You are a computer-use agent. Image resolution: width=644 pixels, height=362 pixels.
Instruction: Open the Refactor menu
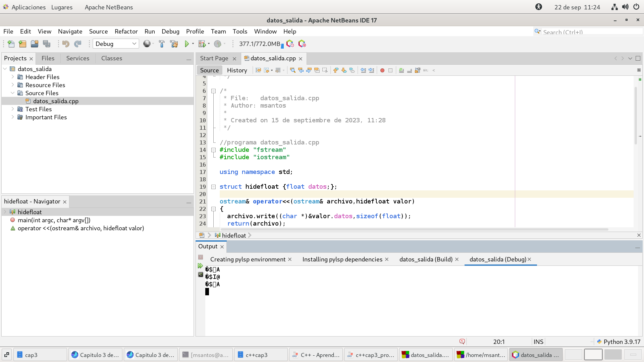click(x=126, y=31)
